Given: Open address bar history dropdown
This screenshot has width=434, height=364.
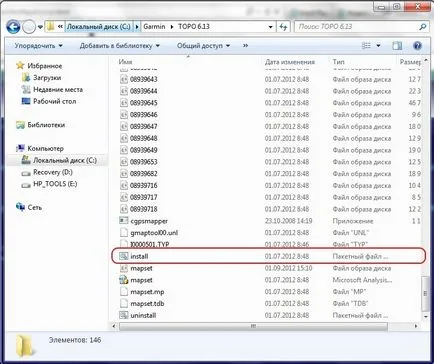Looking at the screenshot, I should pos(270,27).
